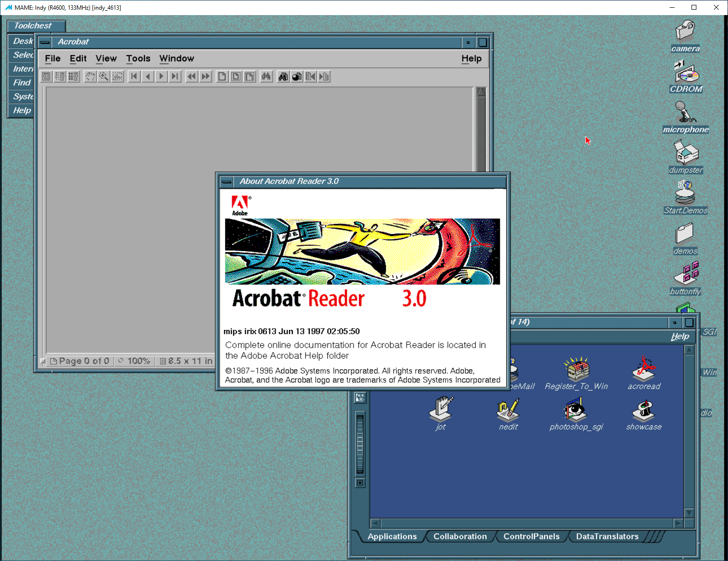Viewport: 728px width, 561px height.
Task: Click the Go Back double-arrow icon
Action: coord(192,76)
